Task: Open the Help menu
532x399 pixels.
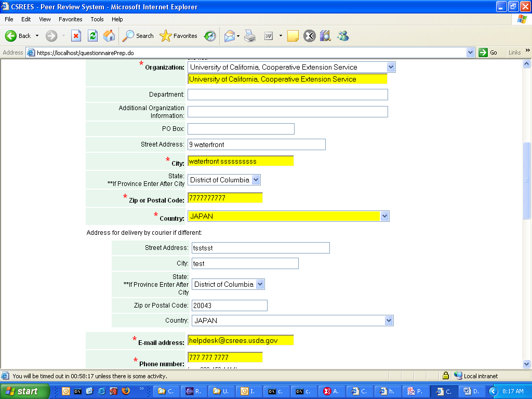Action: [117, 19]
